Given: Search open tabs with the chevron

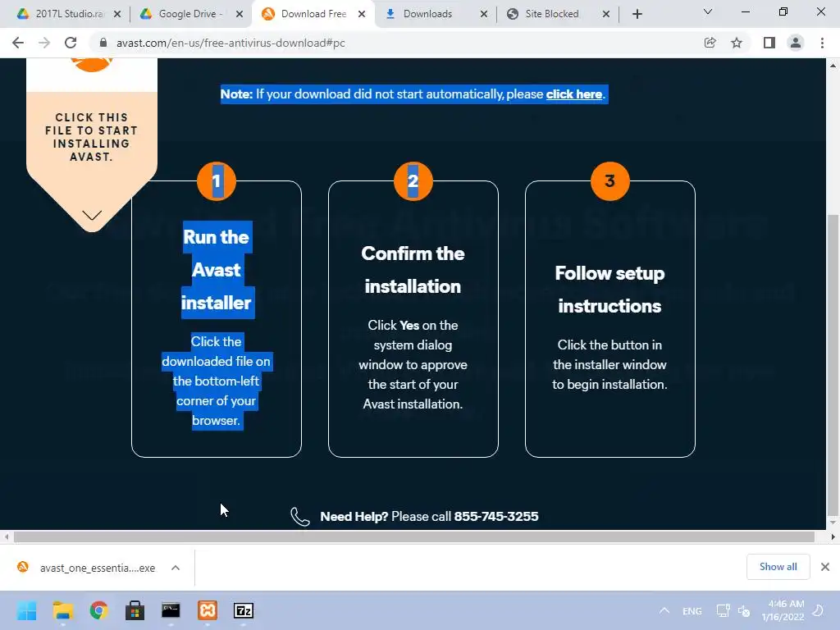Looking at the screenshot, I should tap(708, 11).
